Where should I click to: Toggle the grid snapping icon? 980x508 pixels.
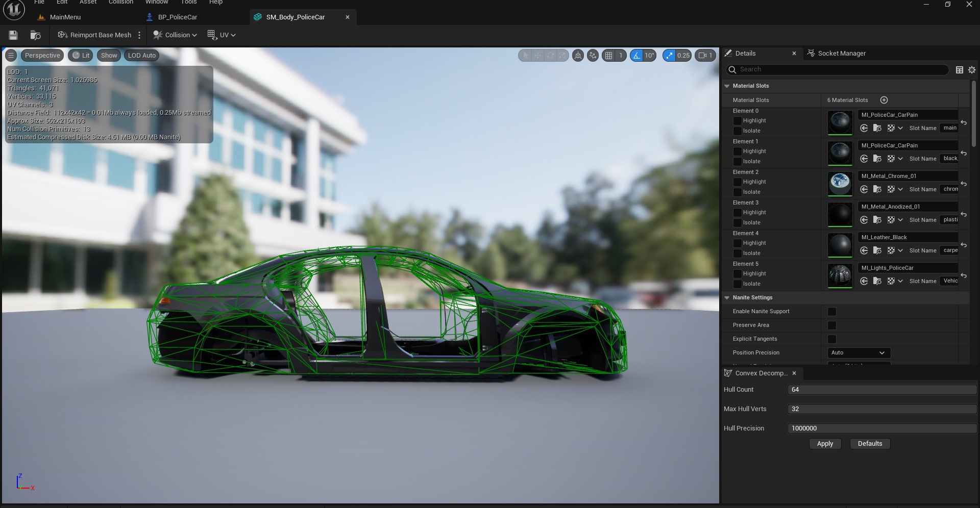(608, 56)
